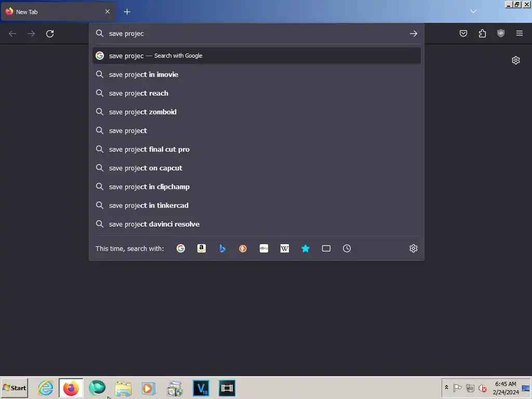
Task: Search with the Google engine icon
Action: [180, 248]
